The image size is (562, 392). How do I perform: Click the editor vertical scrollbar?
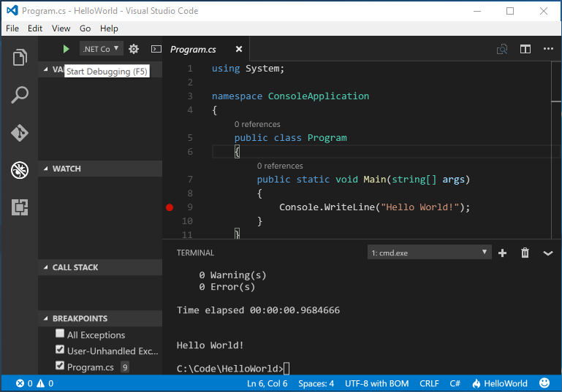point(556,150)
